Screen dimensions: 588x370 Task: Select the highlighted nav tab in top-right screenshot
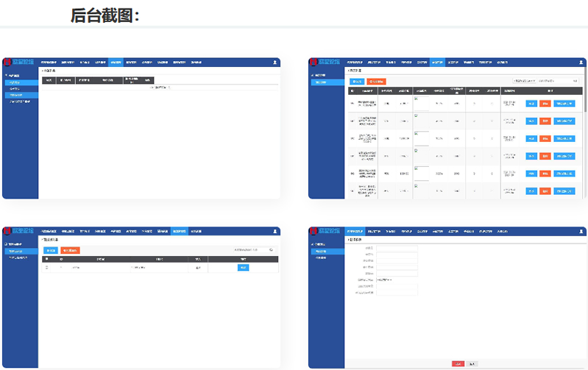[438, 63]
